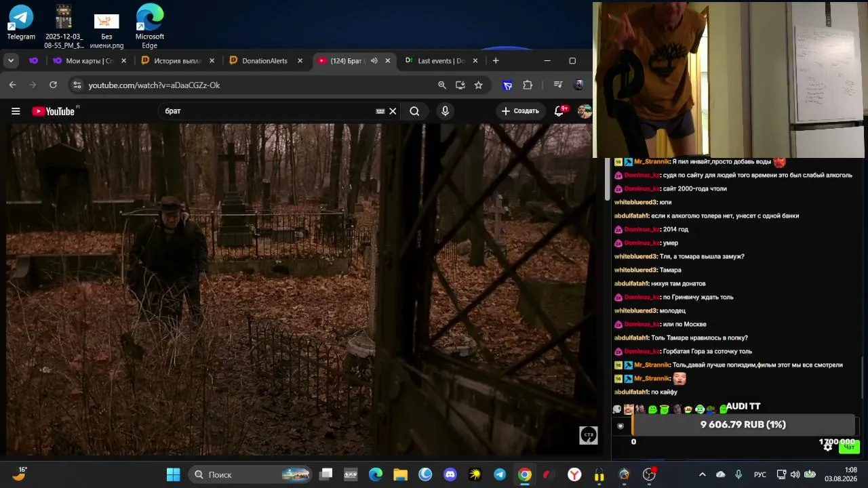Open the taskbar clock and calendar
The height and width of the screenshot is (488, 868).
pos(841,474)
